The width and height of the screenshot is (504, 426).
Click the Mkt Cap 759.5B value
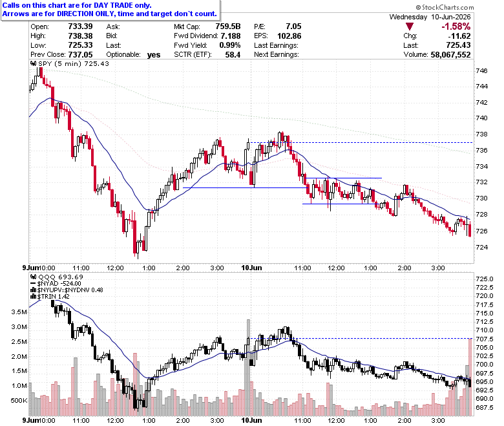tap(228, 27)
